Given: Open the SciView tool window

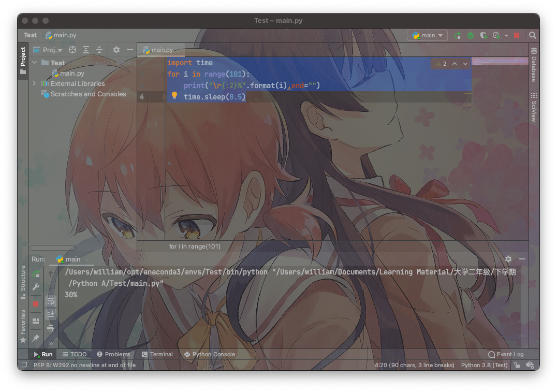Looking at the screenshot, I should [534, 108].
